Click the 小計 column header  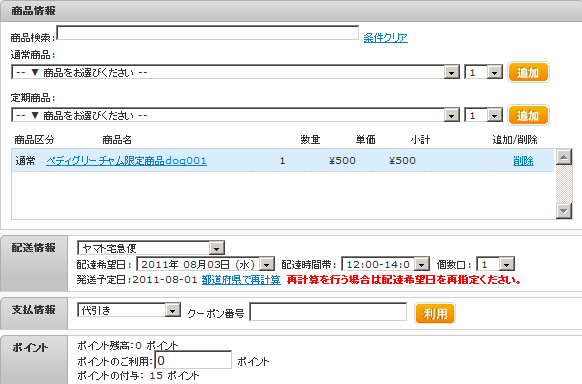[420, 140]
